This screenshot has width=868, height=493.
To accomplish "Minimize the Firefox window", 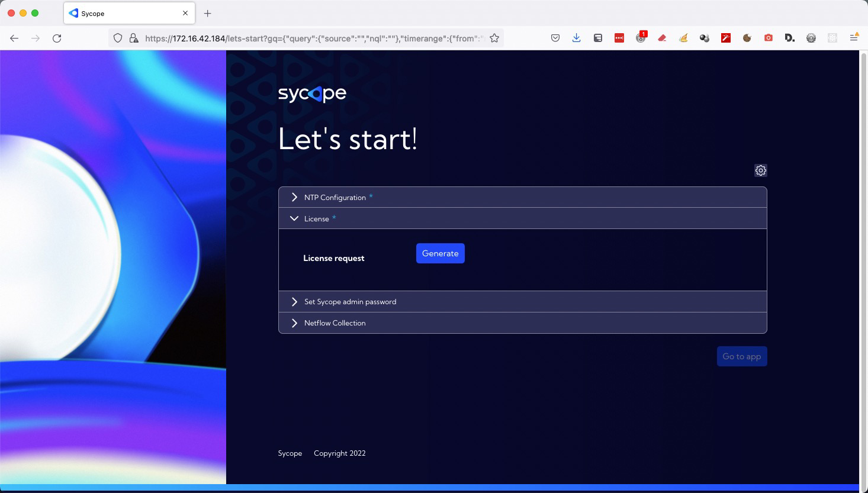I will pyautogui.click(x=23, y=13).
